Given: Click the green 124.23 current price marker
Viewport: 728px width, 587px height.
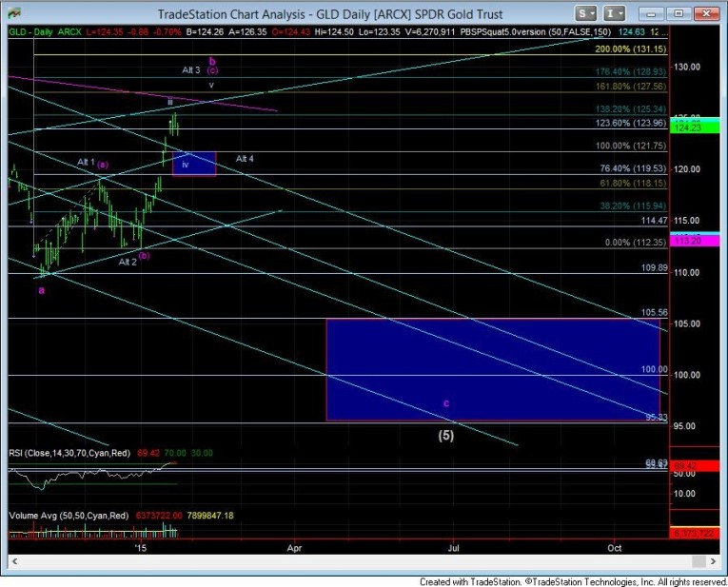Looking at the screenshot, I should 695,127.
